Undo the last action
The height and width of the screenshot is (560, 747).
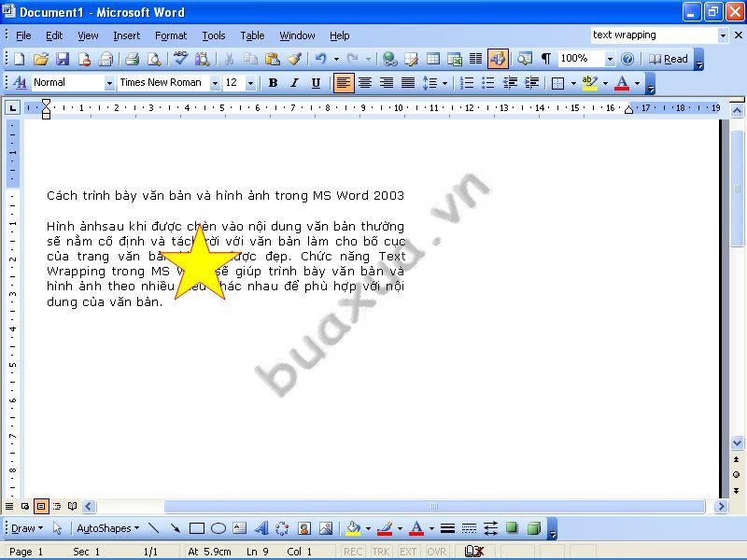[320, 59]
